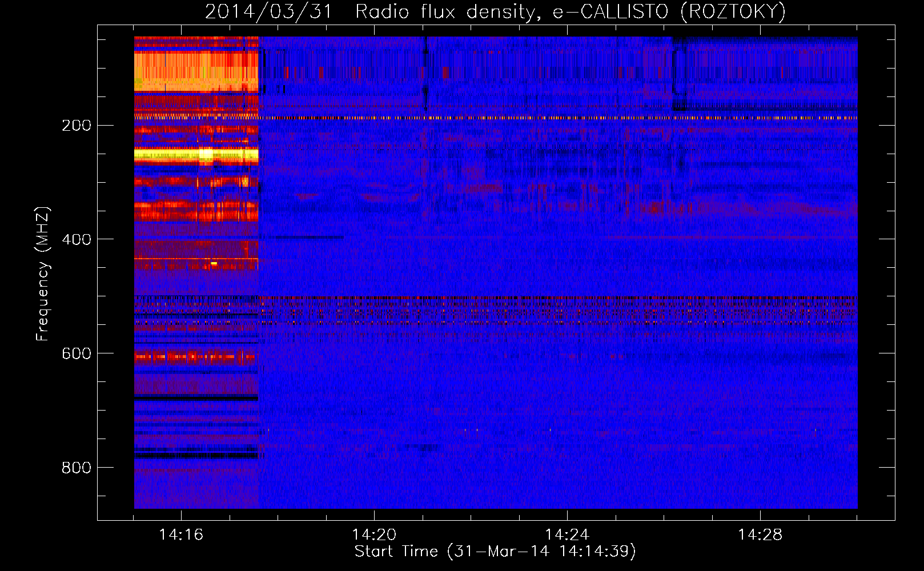Click the 14:24 time tick label
Image resolution: width=924 pixels, height=571 pixels.
click(567, 535)
